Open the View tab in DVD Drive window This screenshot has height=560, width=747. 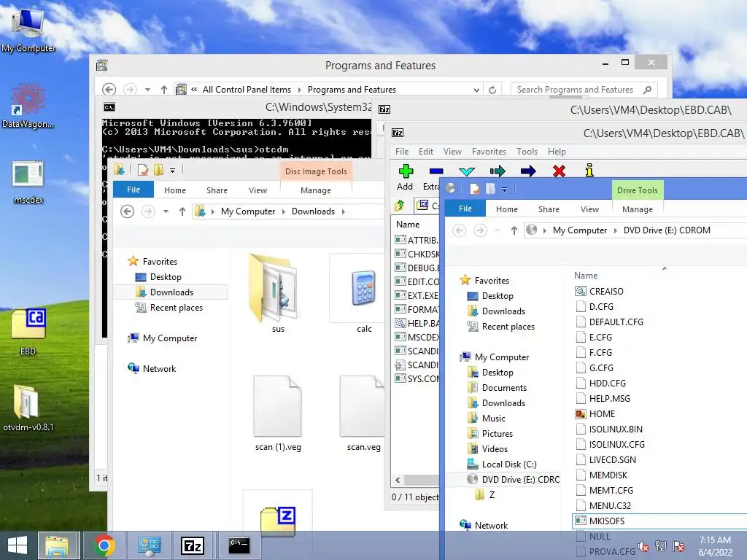tap(589, 209)
